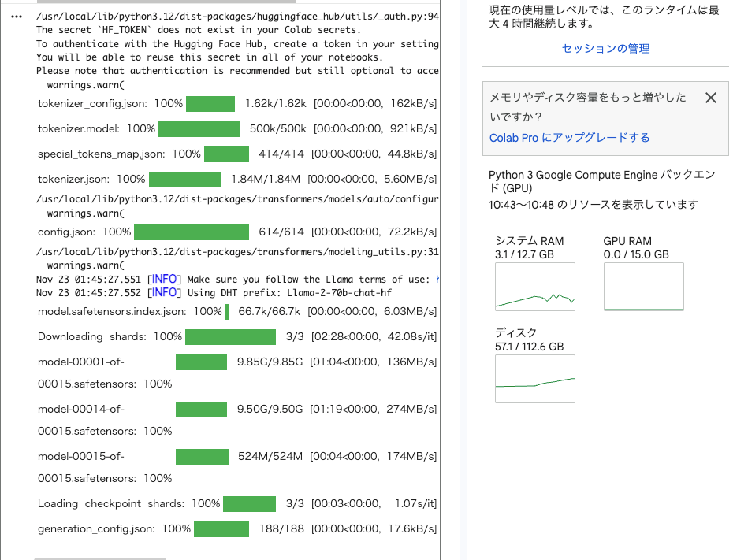Click the horizontal scrollbar below the output
This screenshot has width=748, height=560.
tap(99, 558)
